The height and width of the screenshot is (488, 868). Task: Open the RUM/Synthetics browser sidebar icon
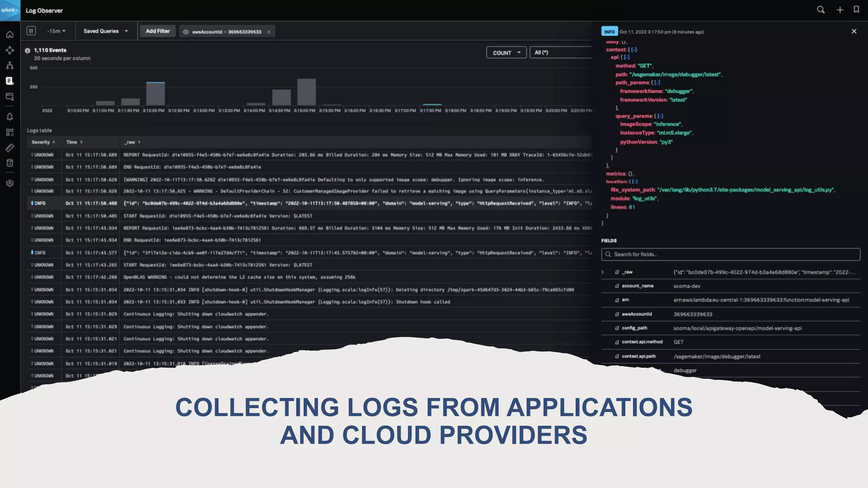[x=10, y=97]
